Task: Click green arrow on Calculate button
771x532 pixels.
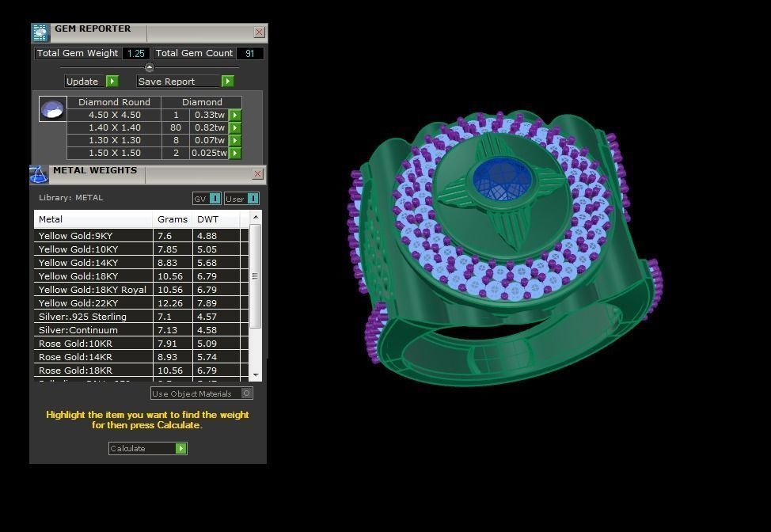Action: 181,448
